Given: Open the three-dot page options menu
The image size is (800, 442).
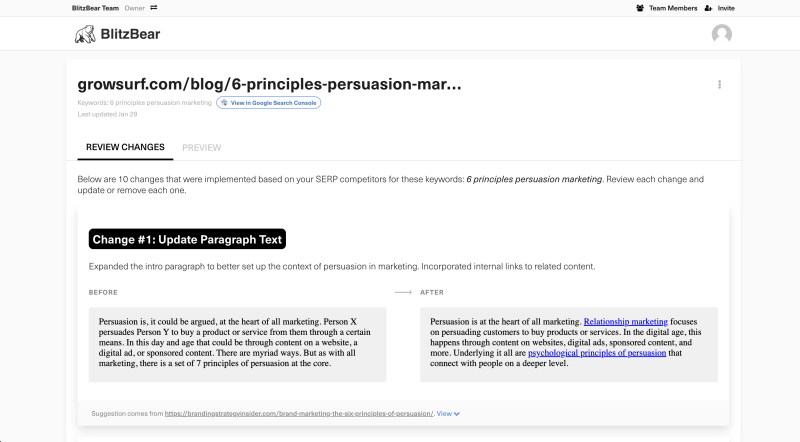Looking at the screenshot, I should tap(719, 84).
